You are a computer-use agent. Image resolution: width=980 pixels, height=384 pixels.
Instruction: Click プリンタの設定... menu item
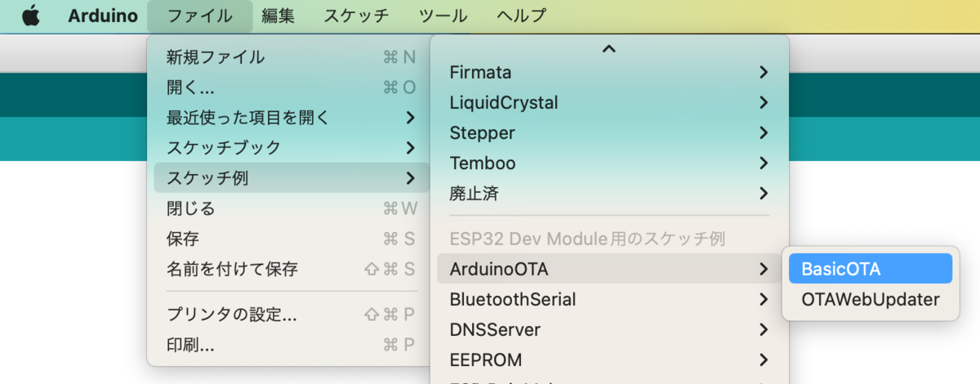click(x=232, y=315)
